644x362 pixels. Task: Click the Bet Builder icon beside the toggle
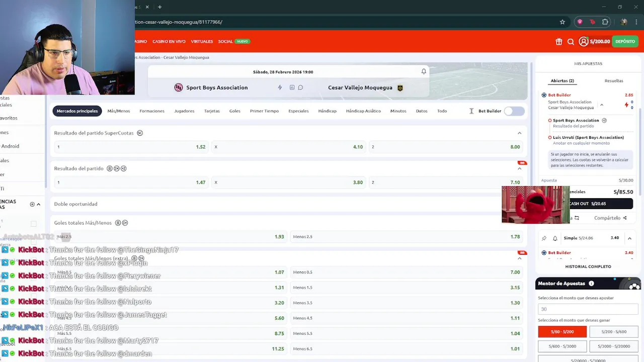pyautogui.click(x=471, y=111)
